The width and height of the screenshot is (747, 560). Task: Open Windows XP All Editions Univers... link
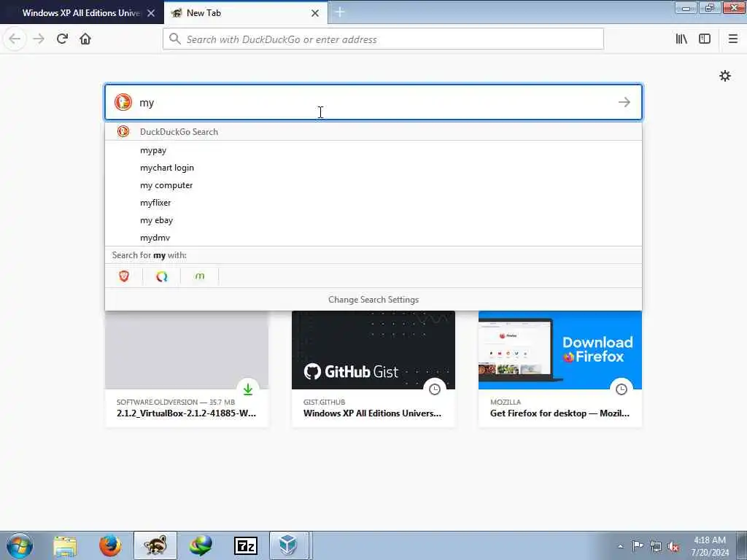tap(372, 413)
